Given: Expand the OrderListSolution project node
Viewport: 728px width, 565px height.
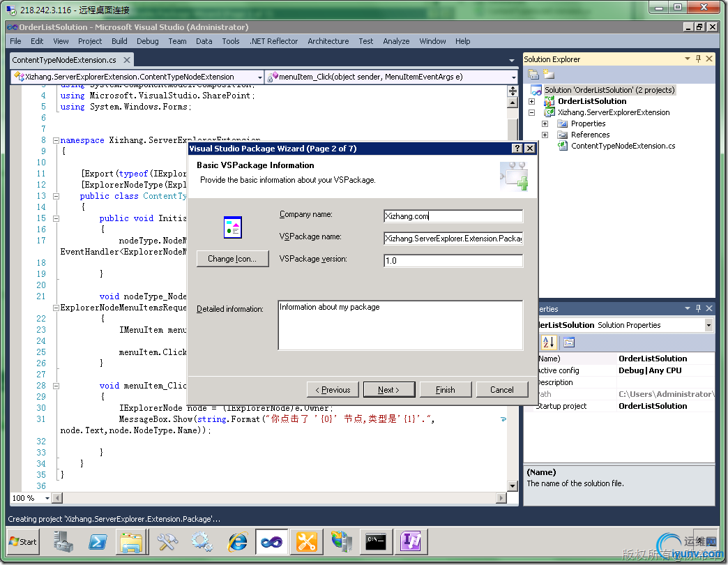Looking at the screenshot, I should 532,101.
